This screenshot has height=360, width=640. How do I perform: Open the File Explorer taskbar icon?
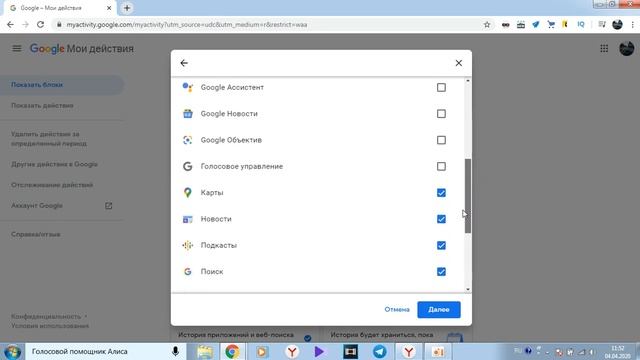coord(205,351)
